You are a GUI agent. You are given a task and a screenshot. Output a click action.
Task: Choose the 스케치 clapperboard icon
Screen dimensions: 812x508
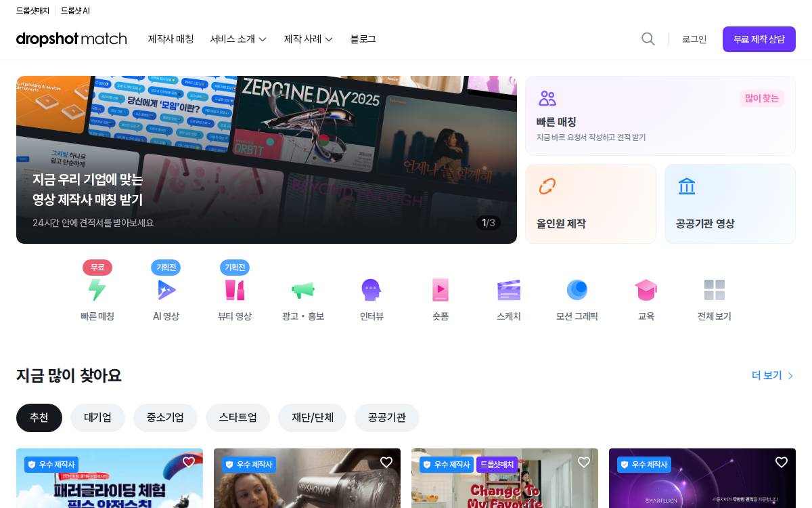(509, 290)
